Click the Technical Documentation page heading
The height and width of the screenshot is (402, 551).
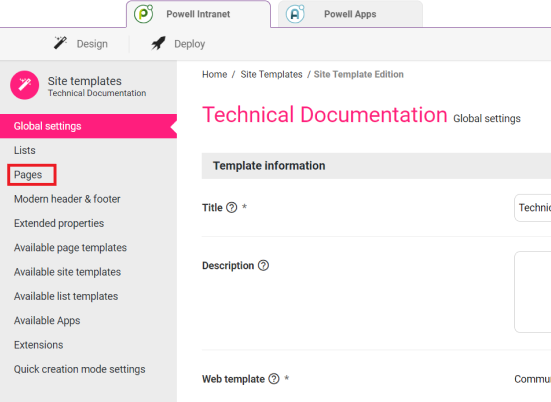[x=325, y=115]
